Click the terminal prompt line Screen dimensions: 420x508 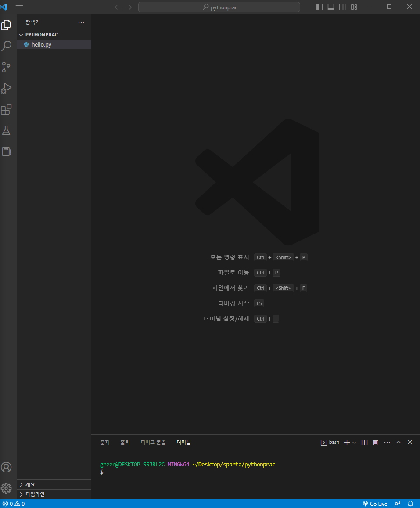click(x=102, y=472)
